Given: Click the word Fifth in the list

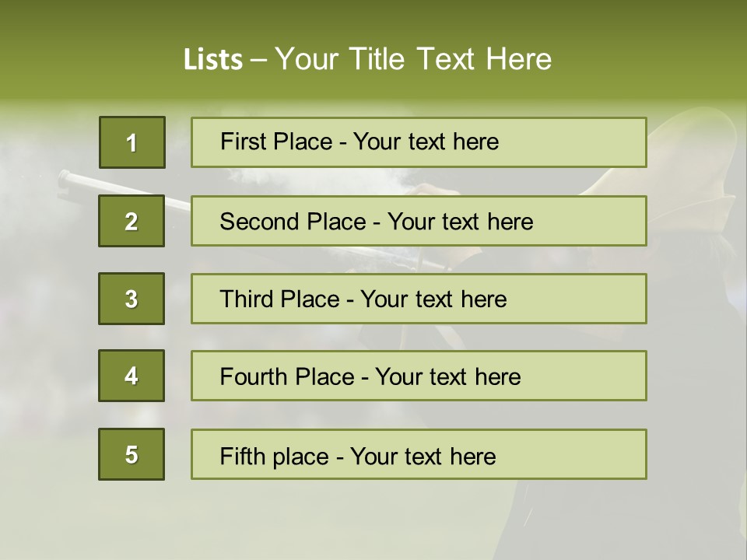Looking at the screenshot, I should click(242, 457).
